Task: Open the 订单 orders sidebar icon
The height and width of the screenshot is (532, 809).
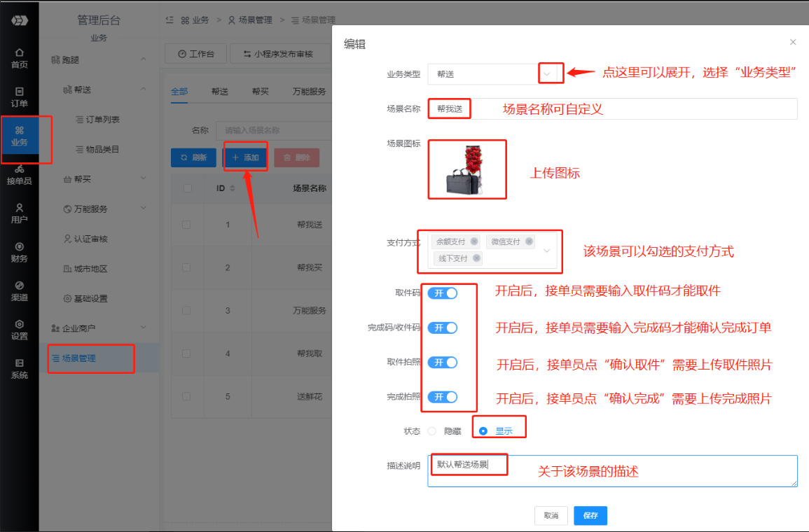Action: [19, 97]
